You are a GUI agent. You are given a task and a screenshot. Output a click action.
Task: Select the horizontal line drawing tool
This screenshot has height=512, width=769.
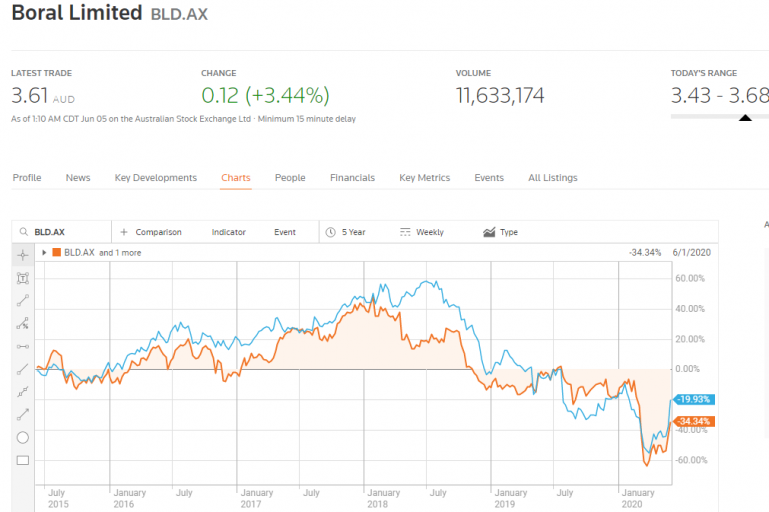(x=23, y=346)
